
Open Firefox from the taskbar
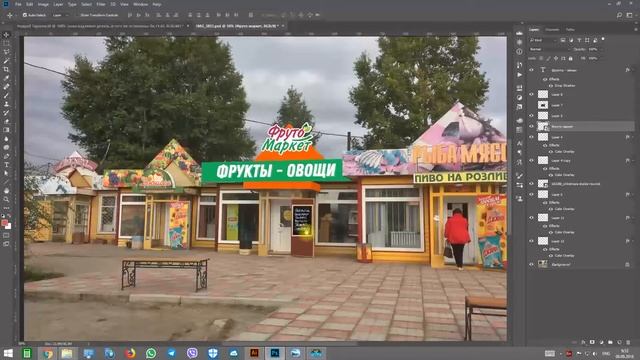pos(130,353)
